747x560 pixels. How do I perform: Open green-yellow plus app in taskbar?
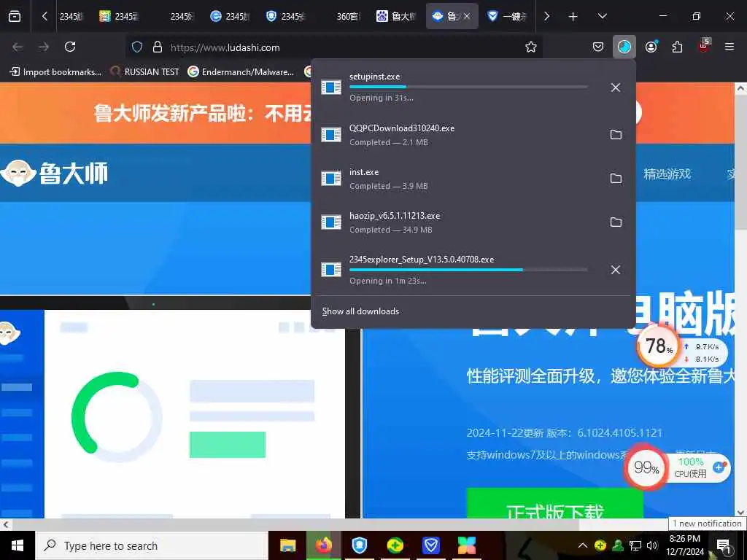point(395,545)
